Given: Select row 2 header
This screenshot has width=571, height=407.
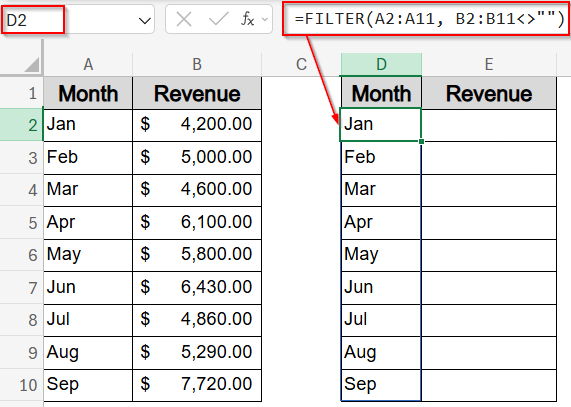Looking at the screenshot, I should (21, 125).
